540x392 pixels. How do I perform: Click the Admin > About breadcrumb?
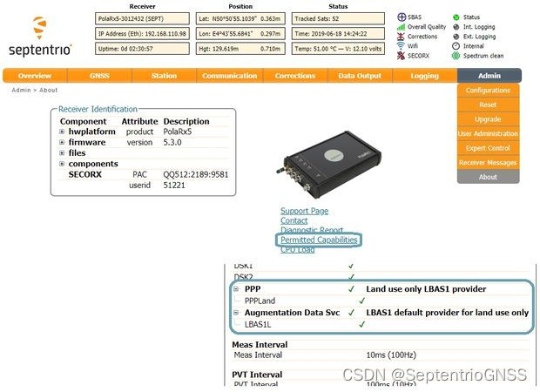click(x=35, y=90)
